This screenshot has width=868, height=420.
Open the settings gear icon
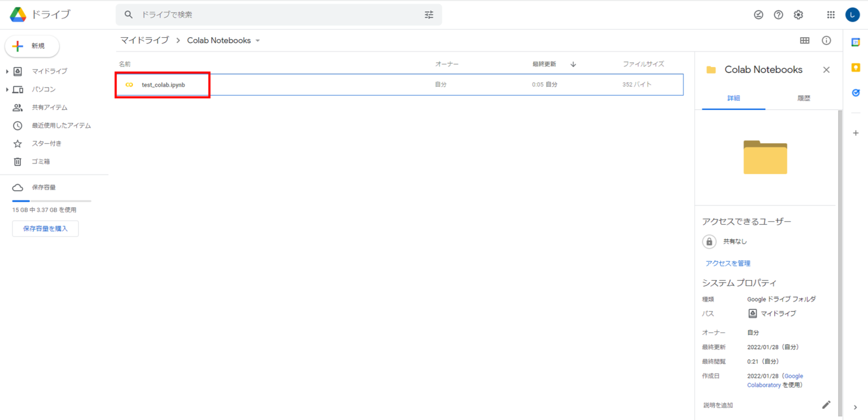pyautogui.click(x=798, y=15)
